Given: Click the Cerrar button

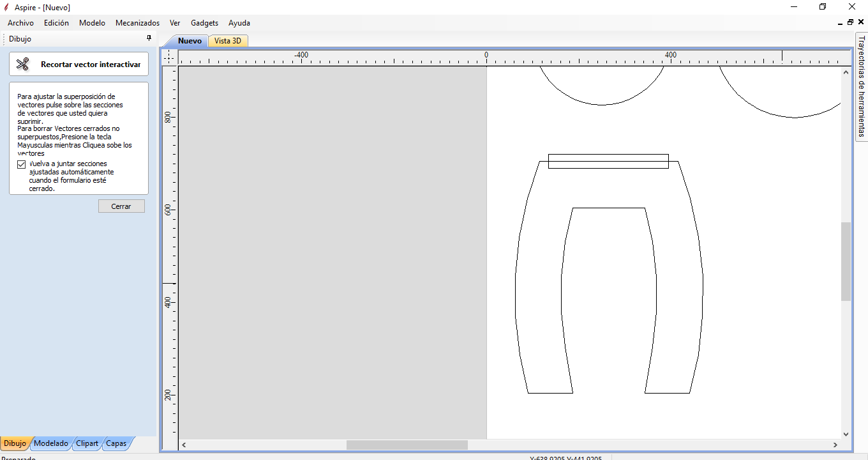Looking at the screenshot, I should pyautogui.click(x=121, y=206).
